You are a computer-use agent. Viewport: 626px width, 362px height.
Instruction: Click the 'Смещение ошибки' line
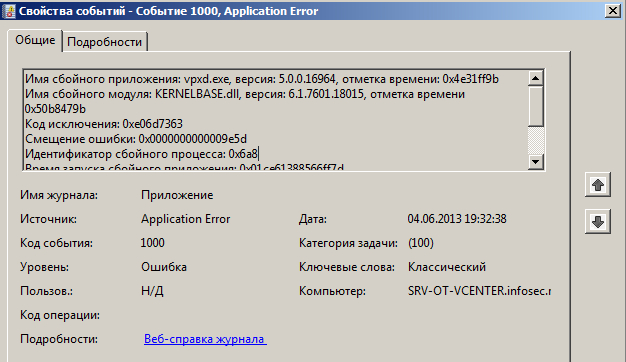(x=136, y=139)
